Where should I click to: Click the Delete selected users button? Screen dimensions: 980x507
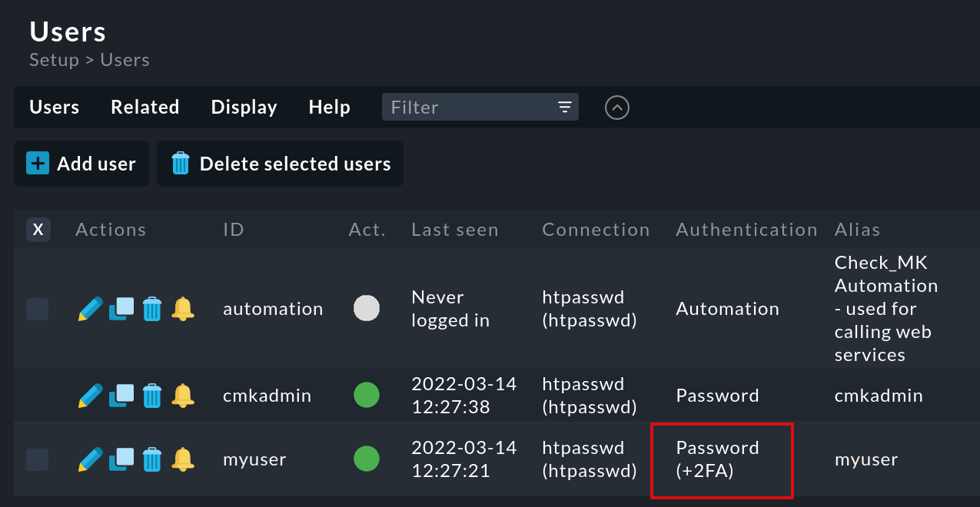pyautogui.click(x=280, y=164)
